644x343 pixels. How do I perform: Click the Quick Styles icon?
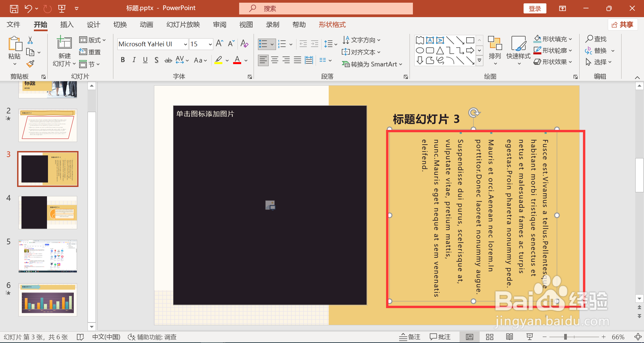coord(518,43)
